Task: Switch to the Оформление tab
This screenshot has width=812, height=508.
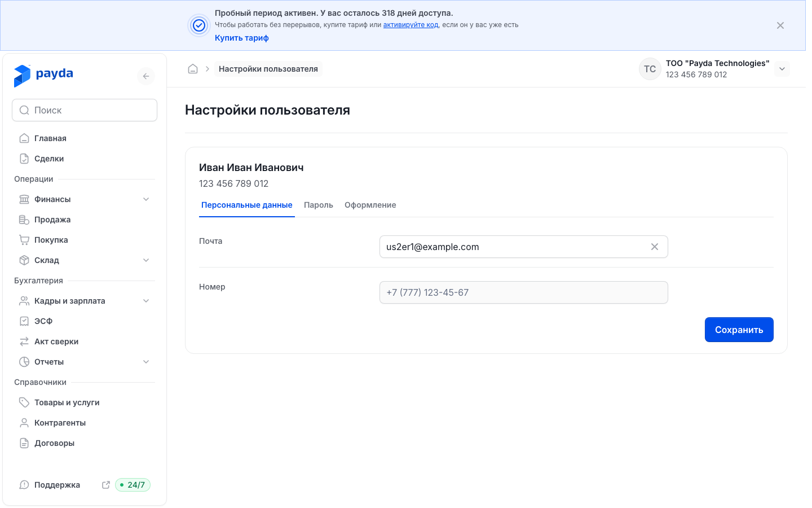Action: tap(370, 205)
